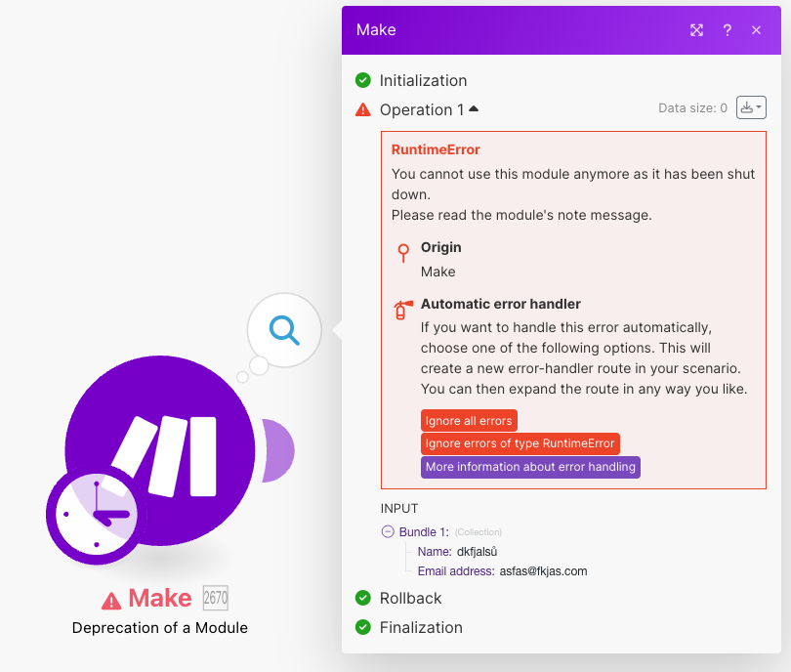Image resolution: width=791 pixels, height=672 pixels.
Task: Click the module number badge 2670
Action: tap(216, 598)
